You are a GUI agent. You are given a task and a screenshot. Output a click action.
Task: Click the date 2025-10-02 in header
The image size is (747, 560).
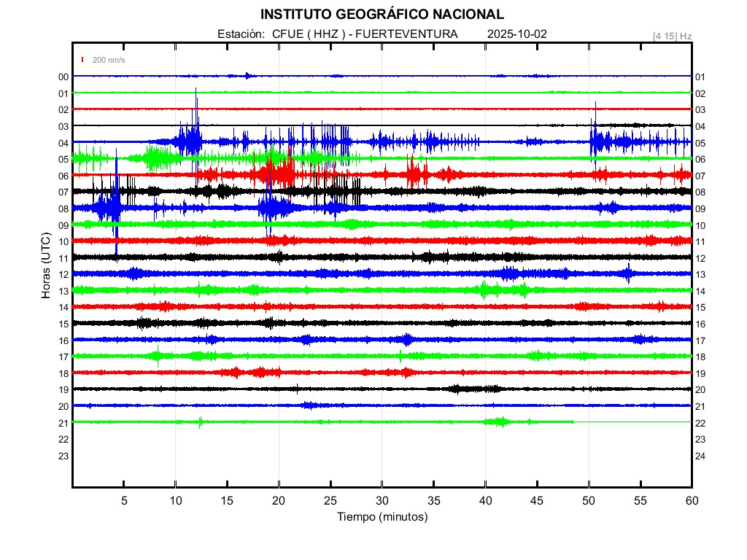click(x=516, y=34)
